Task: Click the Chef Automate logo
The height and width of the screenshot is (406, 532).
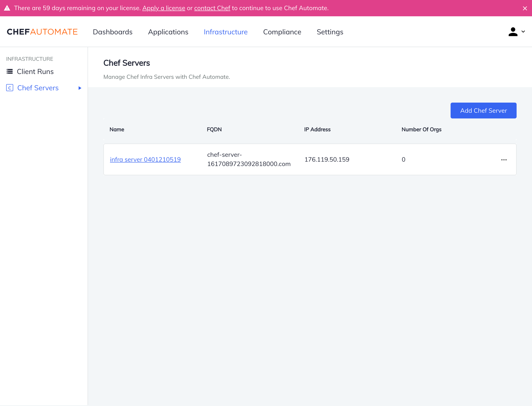Action: coord(42,32)
